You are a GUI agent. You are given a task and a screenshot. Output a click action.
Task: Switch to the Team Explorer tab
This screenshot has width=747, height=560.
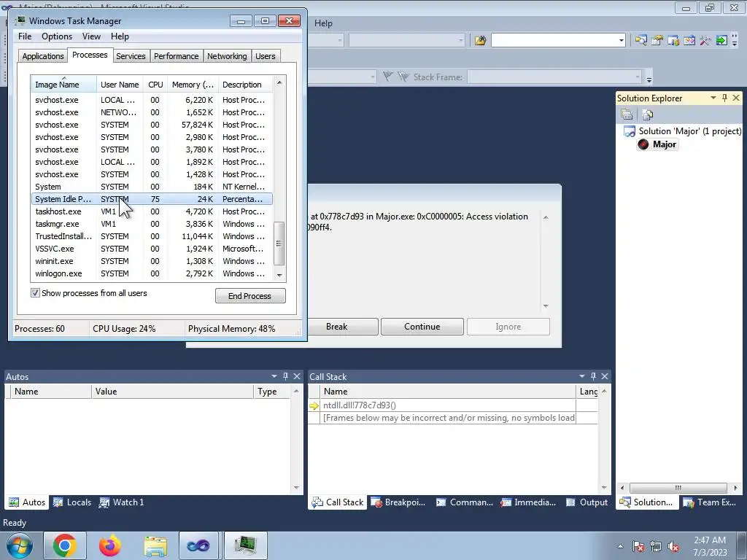710,502
